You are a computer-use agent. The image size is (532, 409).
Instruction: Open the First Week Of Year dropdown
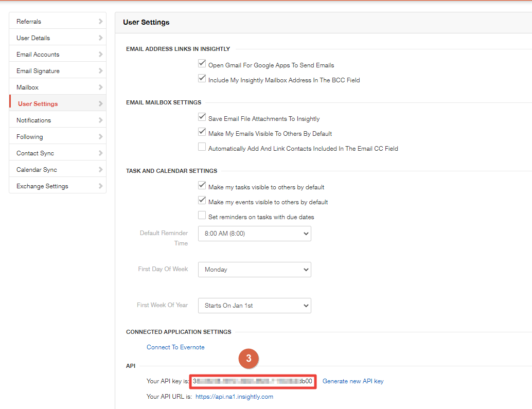(x=254, y=306)
